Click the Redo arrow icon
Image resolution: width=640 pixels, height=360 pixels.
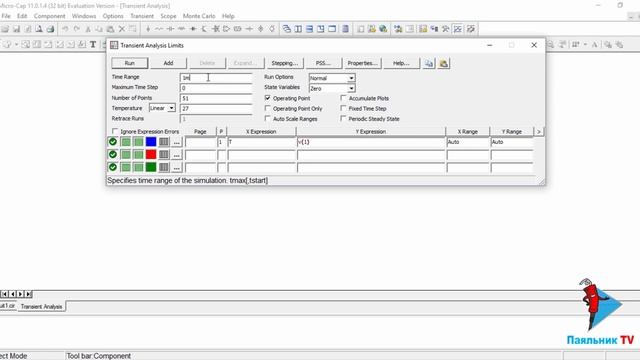pyautogui.click(x=77, y=29)
